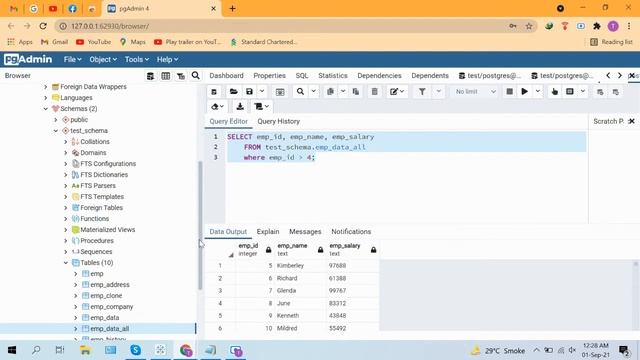
Task: Click the browser address bar URL
Action: (x=110, y=26)
